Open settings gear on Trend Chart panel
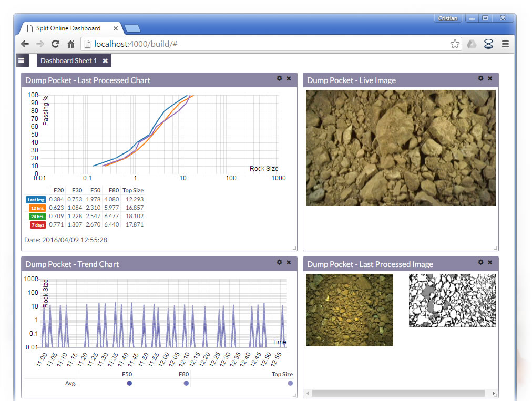 pos(280,262)
